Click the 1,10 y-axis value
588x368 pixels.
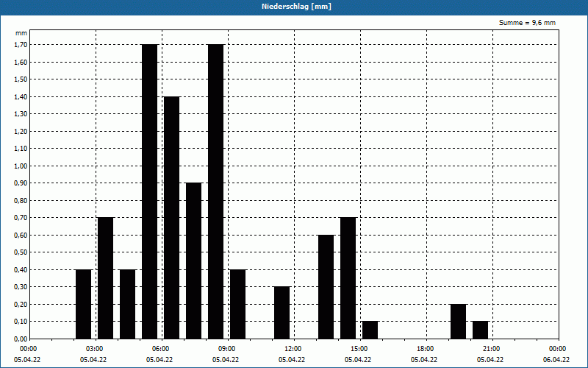pos(21,149)
